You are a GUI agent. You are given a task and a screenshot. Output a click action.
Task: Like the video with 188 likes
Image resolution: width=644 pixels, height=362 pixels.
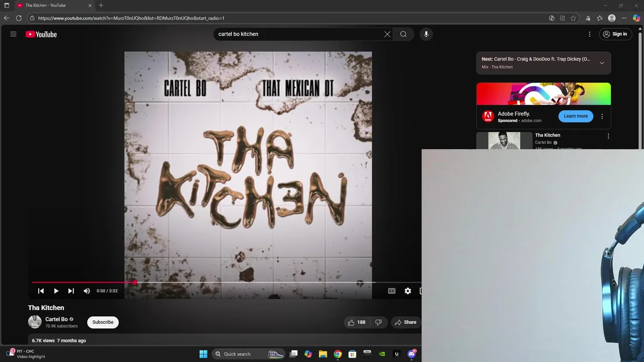pos(356,322)
